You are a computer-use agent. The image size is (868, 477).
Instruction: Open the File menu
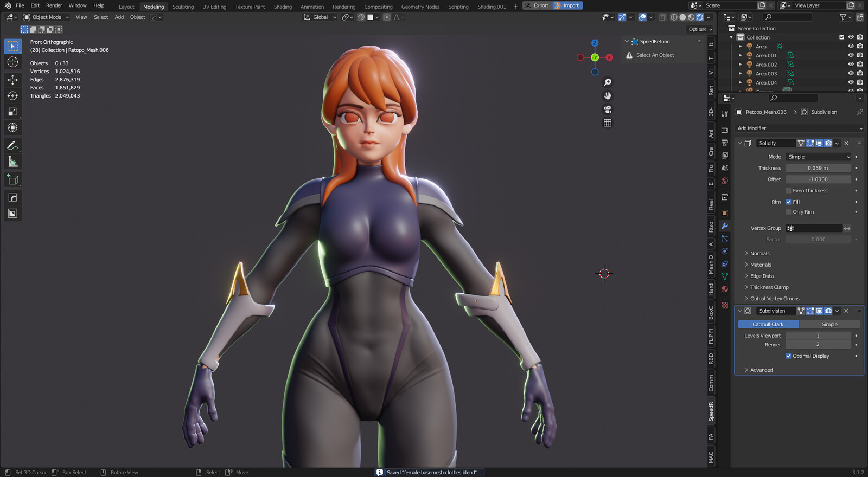tap(20, 5)
